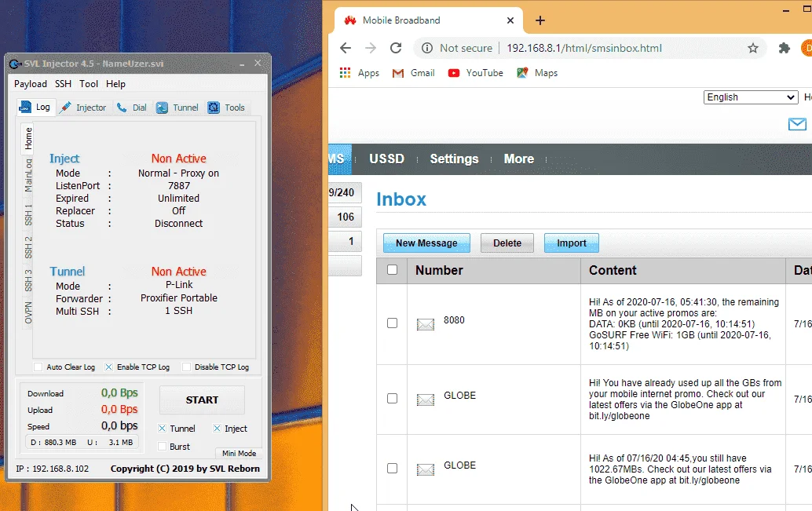Open the Tool menu
Image resolution: width=812 pixels, height=511 pixels.
point(89,84)
